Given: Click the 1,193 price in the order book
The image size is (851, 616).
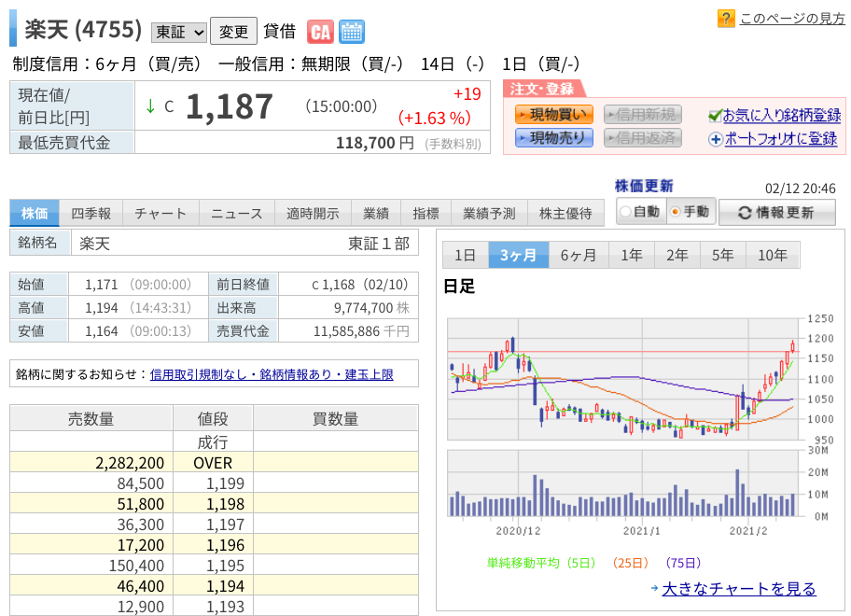Looking at the screenshot, I should coord(225,607).
